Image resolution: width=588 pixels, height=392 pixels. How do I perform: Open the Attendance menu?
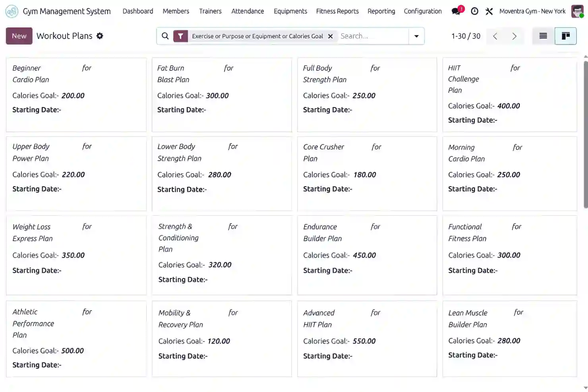coord(248,11)
